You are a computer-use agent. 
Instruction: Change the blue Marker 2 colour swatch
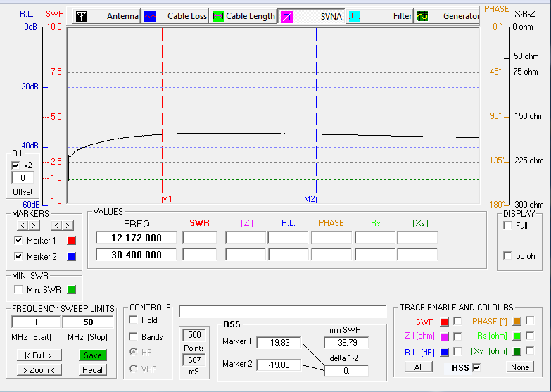pyautogui.click(x=71, y=257)
